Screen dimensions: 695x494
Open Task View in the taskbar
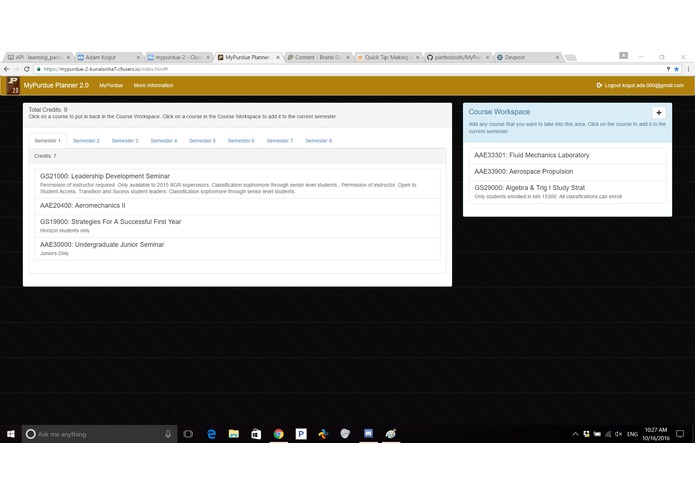188,434
